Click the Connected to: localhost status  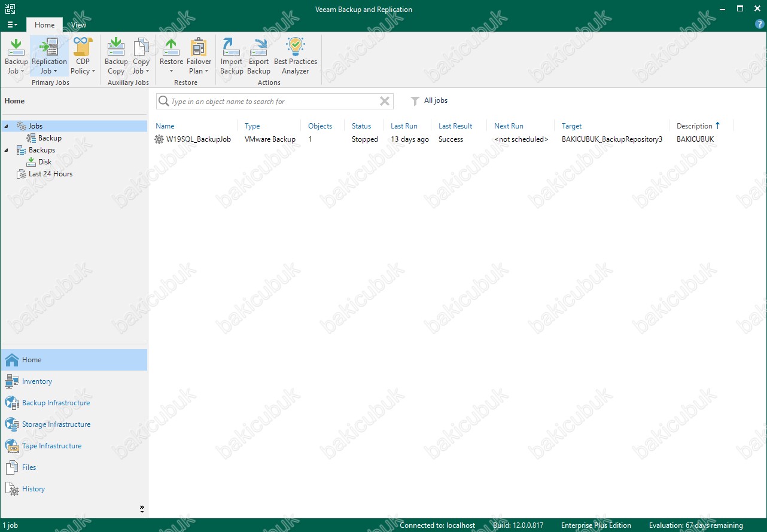437,525
